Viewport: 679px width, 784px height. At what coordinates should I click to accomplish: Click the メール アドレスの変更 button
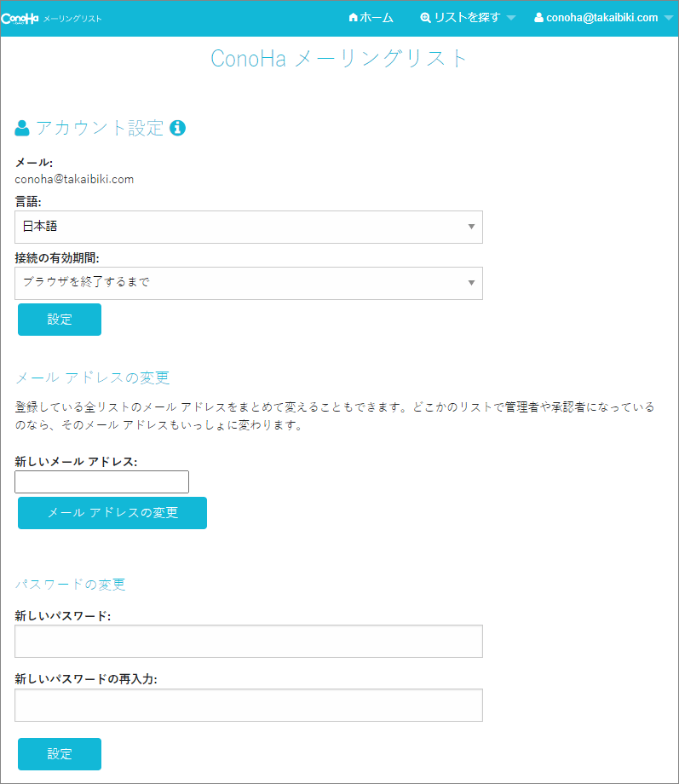point(112,513)
